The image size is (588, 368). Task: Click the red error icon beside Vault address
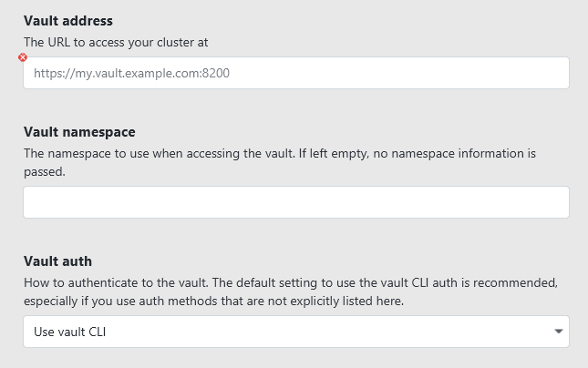point(23,57)
